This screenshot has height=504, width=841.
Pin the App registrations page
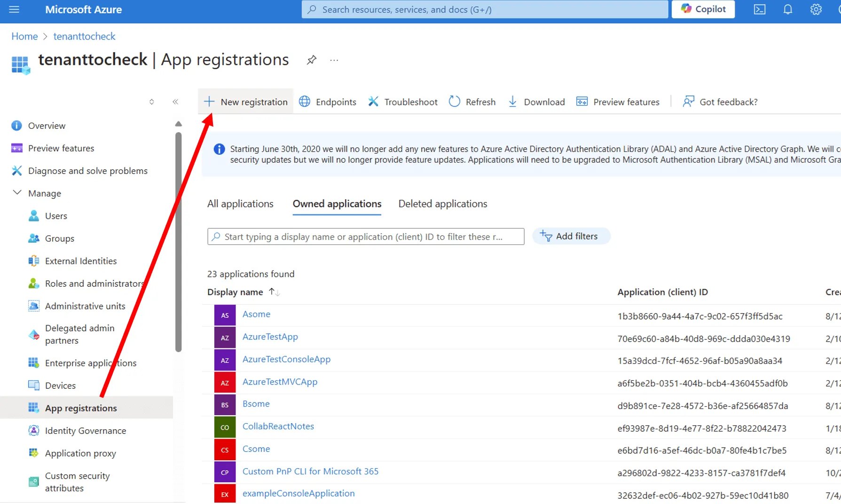(311, 60)
